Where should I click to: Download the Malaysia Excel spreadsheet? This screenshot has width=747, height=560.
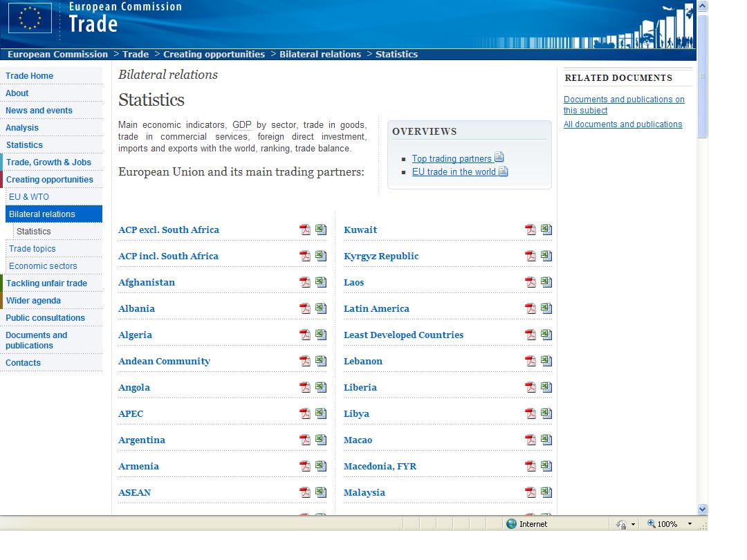[546, 492]
